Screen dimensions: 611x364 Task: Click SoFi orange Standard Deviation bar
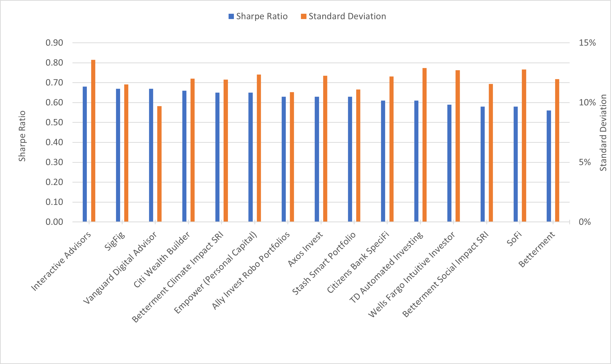click(524, 145)
